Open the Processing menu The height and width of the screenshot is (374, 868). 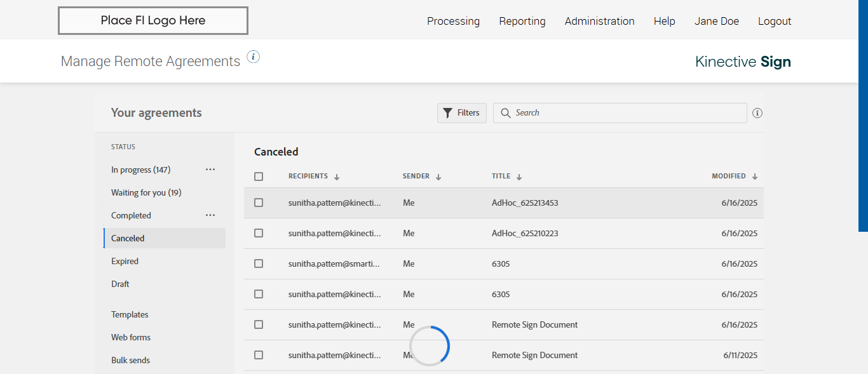[453, 21]
